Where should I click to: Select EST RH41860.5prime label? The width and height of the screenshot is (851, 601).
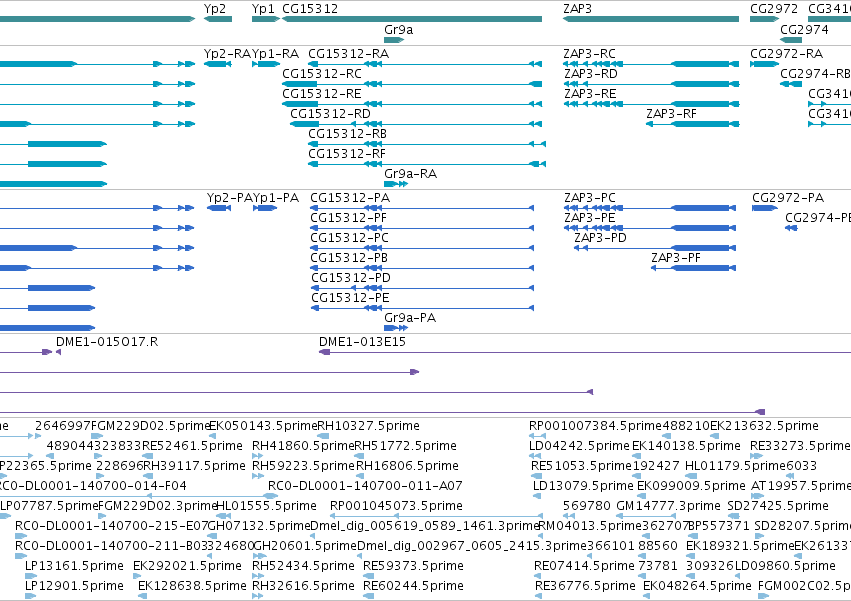(x=303, y=446)
